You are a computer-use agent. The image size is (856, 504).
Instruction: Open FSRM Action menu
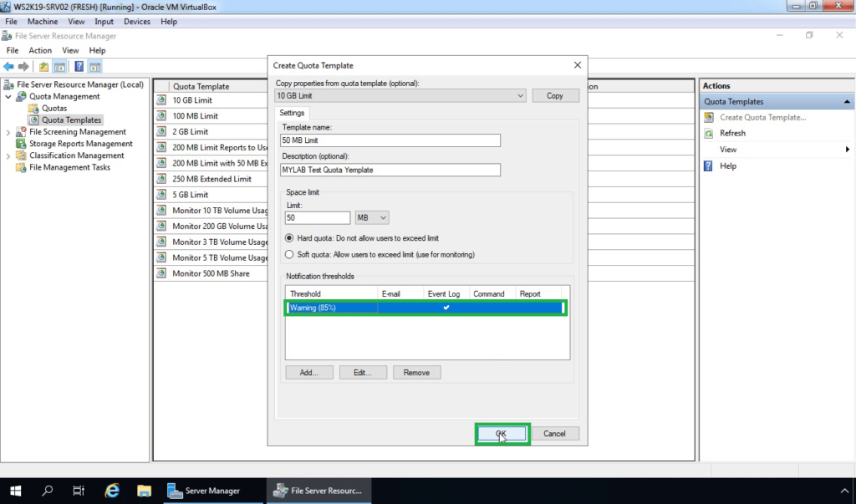pos(40,50)
